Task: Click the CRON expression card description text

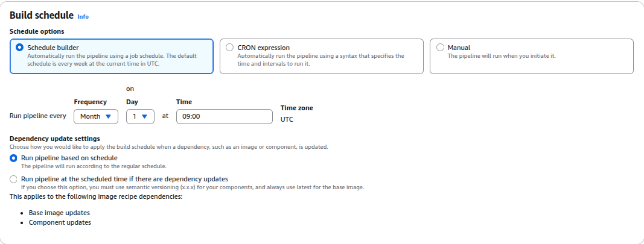Action: (x=320, y=60)
